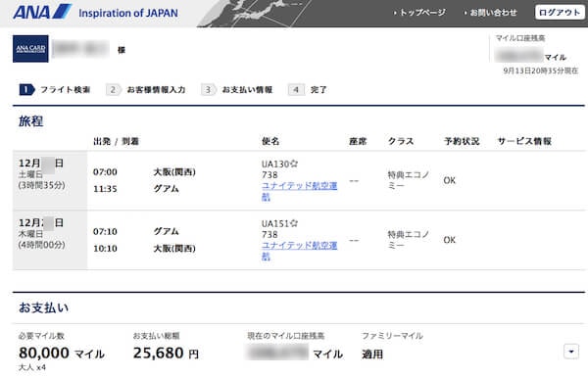Viewport: 588px width, 378px height.
Task: Click the 便名 column header
Action: [x=270, y=141]
